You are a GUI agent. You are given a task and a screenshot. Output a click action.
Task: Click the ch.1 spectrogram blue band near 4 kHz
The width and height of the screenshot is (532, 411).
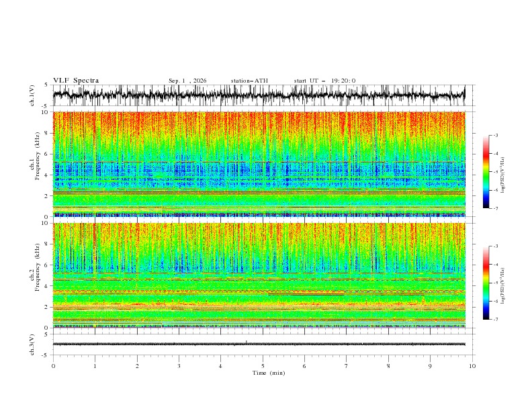pyautogui.click(x=259, y=175)
